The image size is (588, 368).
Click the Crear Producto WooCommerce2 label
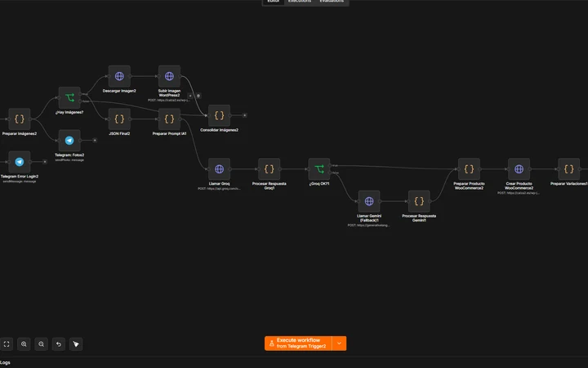pos(519,186)
